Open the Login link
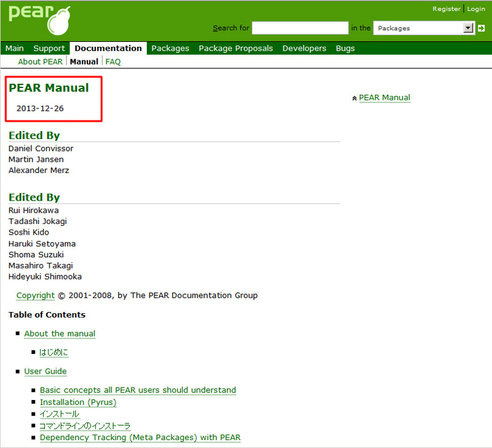Image resolution: width=492 pixels, height=448 pixels. point(476,9)
